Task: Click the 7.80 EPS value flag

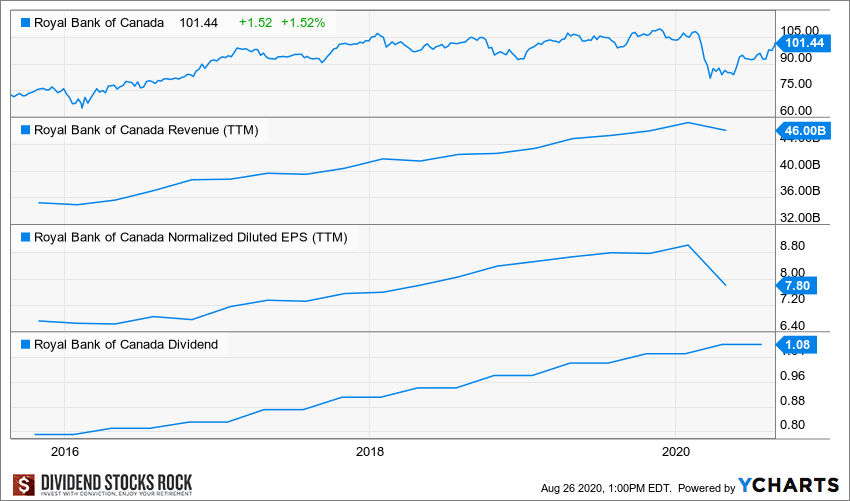Action: point(796,286)
